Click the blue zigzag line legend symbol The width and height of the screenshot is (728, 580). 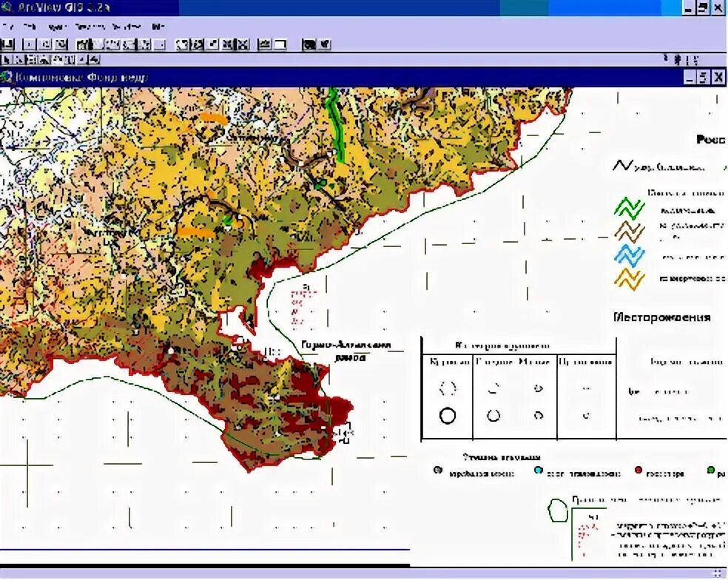(629, 255)
